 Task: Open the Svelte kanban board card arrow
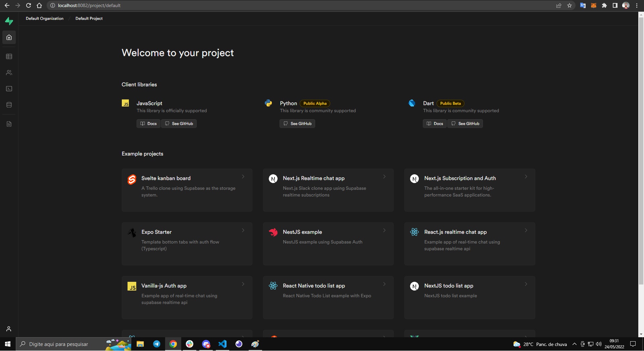[x=243, y=177]
